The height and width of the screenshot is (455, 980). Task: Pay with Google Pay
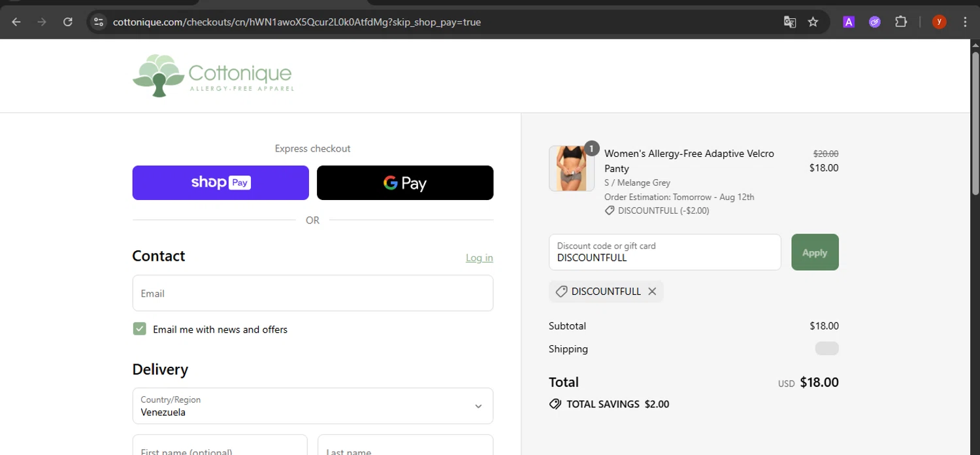405,182
